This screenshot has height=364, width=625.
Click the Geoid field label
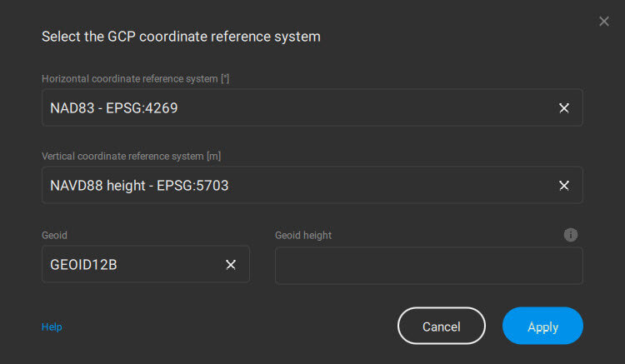point(54,235)
